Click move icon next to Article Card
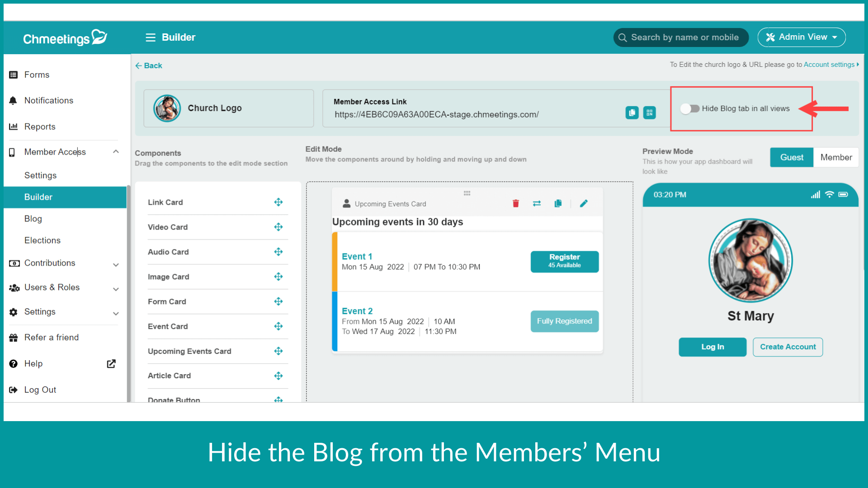 pos(278,376)
